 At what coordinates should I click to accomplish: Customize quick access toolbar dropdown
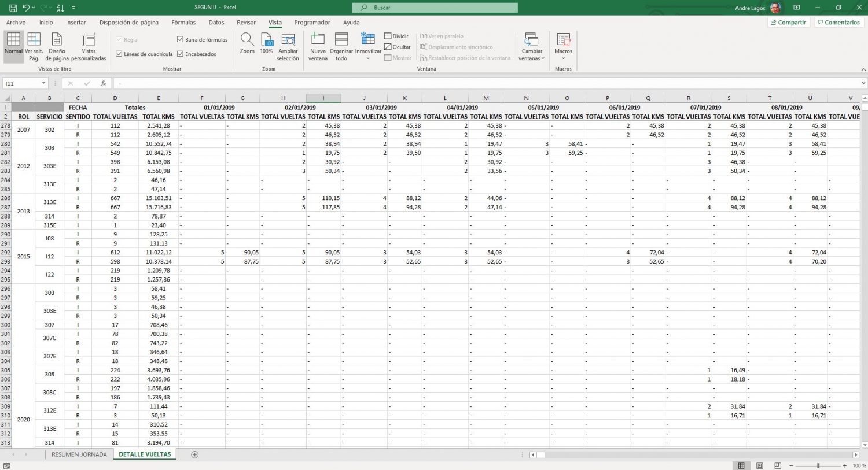73,8
